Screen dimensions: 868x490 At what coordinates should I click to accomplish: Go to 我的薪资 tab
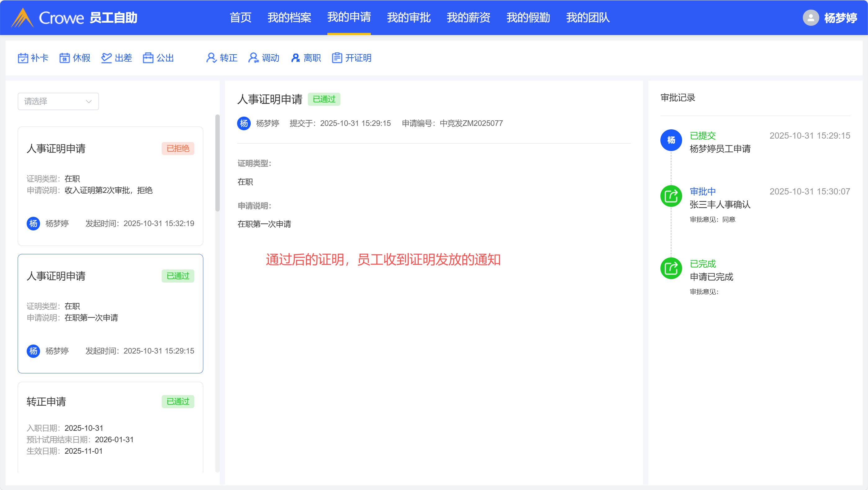coord(468,17)
